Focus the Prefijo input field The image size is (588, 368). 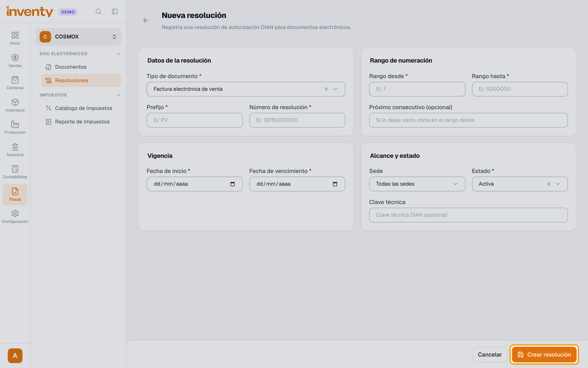[x=195, y=120]
